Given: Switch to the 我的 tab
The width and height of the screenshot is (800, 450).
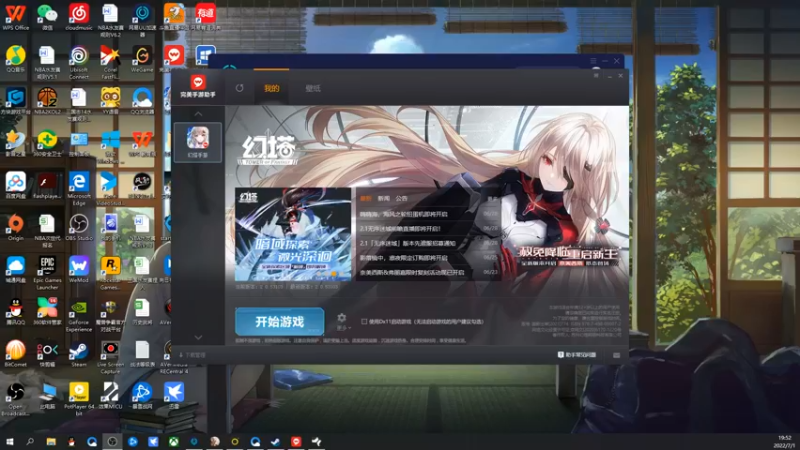Looking at the screenshot, I should [271, 88].
